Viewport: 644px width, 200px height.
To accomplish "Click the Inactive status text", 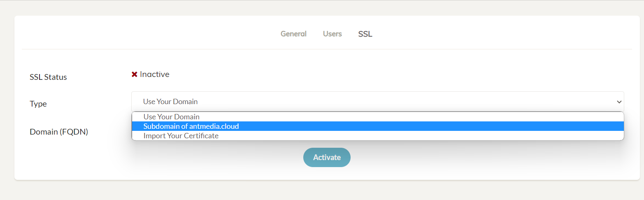I will click(154, 74).
